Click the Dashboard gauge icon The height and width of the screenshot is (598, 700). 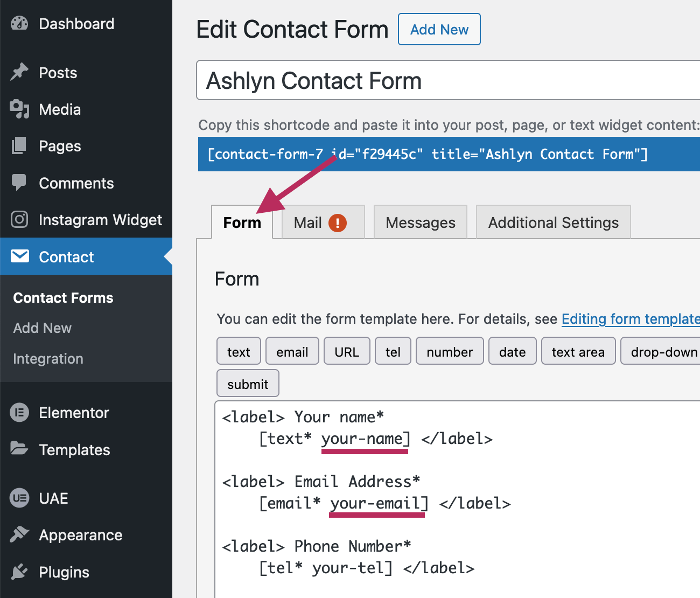[x=19, y=24]
